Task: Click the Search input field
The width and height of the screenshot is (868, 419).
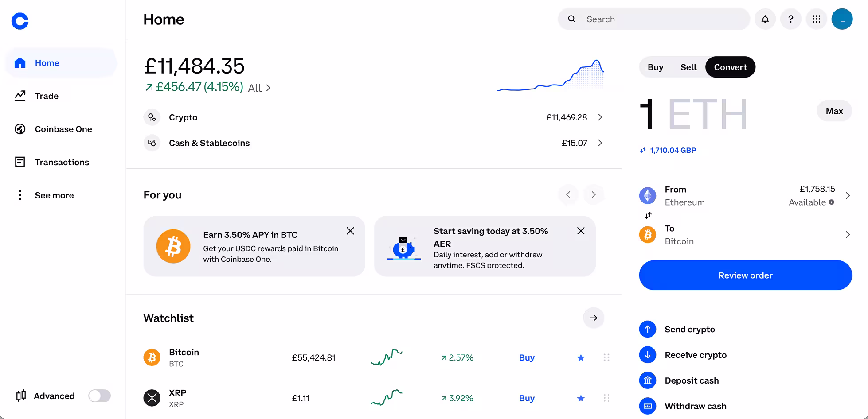Action: point(654,19)
